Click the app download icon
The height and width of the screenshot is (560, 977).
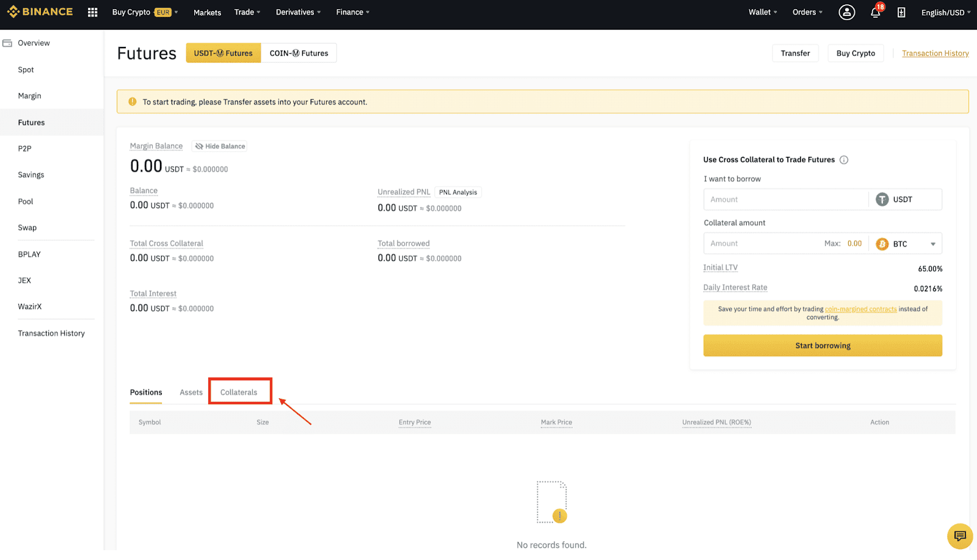pyautogui.click(x=901, y=12)
